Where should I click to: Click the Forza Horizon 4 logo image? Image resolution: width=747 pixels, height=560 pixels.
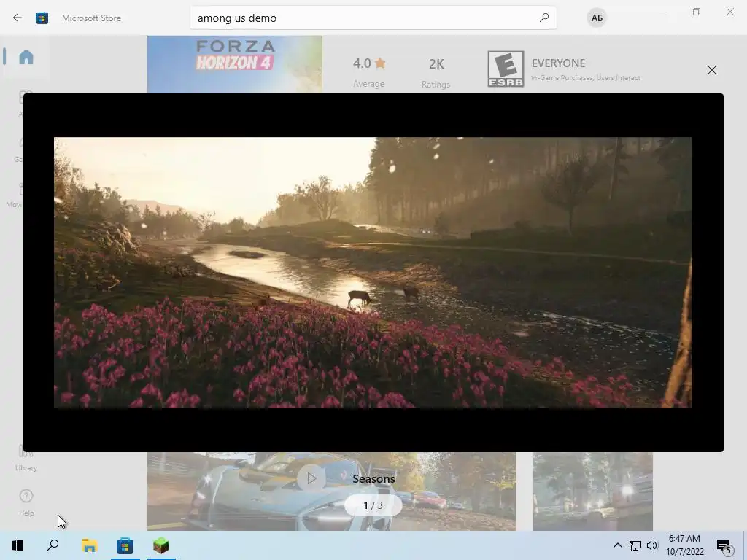235,64
